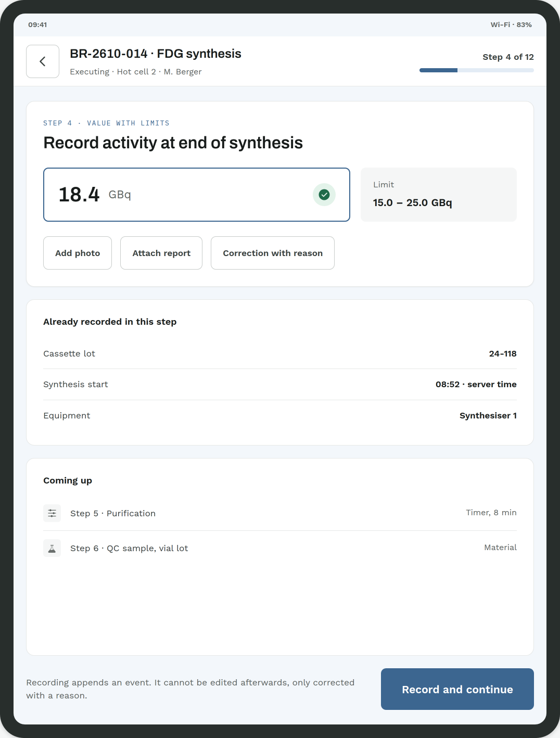Select 'Step 5 · Purification' row
Viewport: 560px width, 738px height.
coord(280,513)
